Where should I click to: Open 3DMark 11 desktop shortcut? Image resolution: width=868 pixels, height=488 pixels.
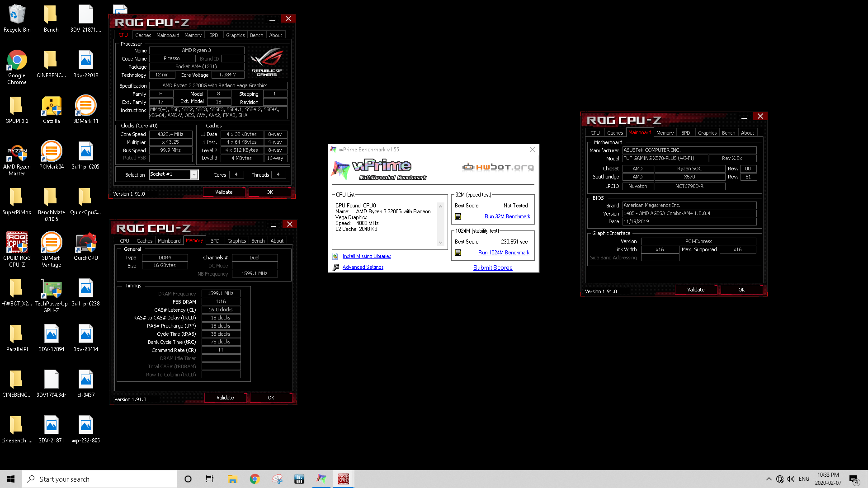click(x=85, y=110)
